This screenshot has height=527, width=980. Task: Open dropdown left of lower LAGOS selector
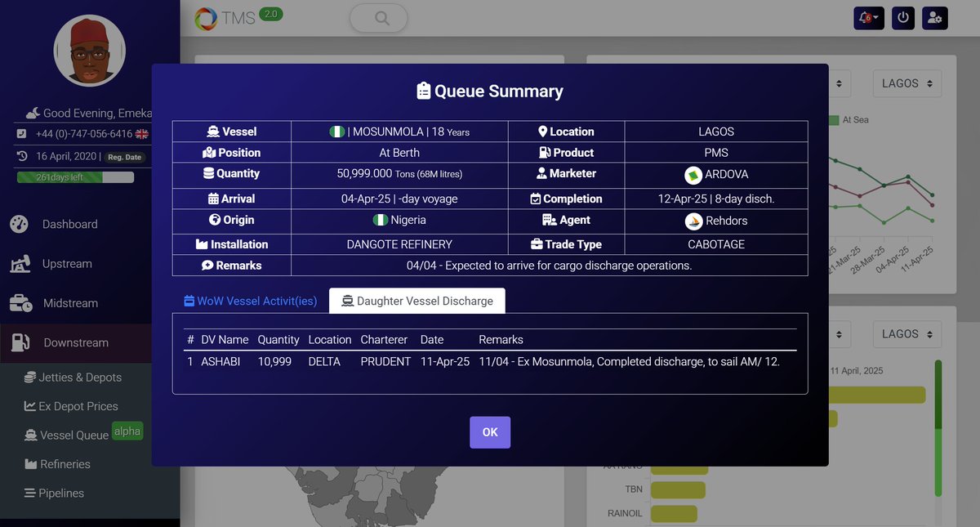(x=840, y=333)
